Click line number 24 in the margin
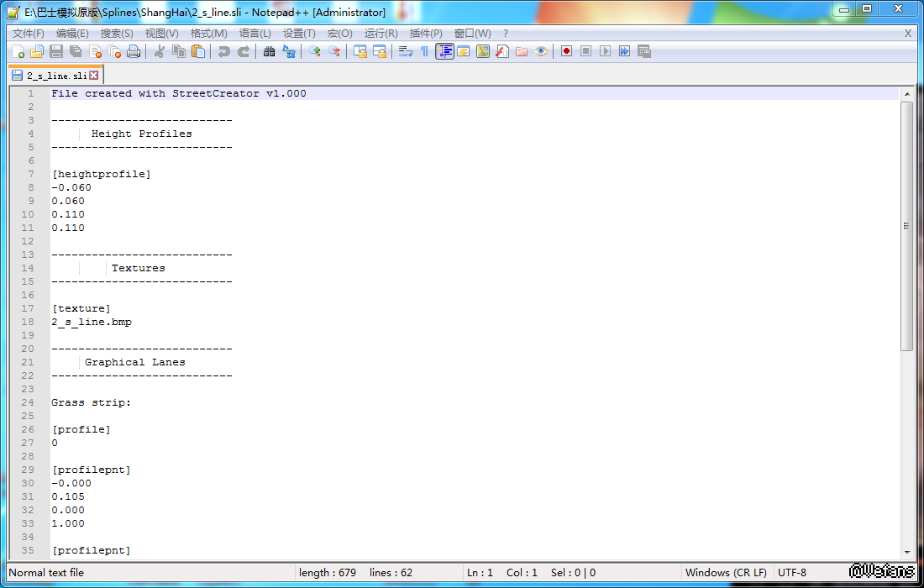Viewport: 924px width, 588px height. coord(27,403)
